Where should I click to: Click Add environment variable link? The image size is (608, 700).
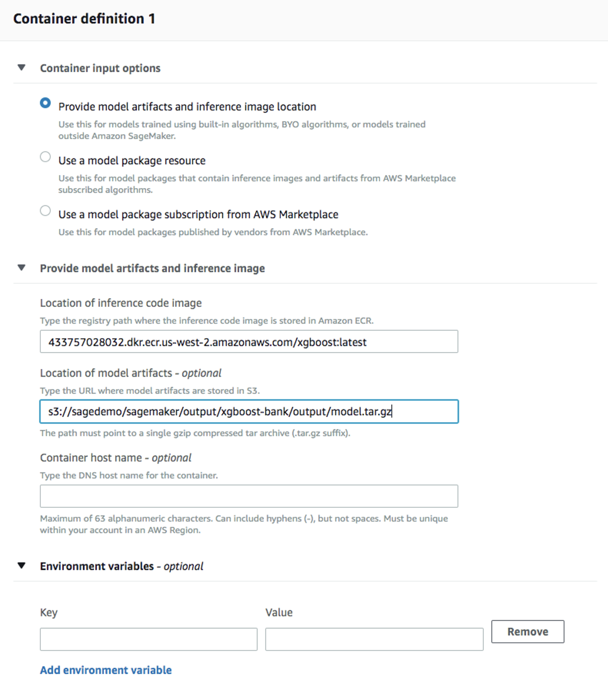click(106, 670)
